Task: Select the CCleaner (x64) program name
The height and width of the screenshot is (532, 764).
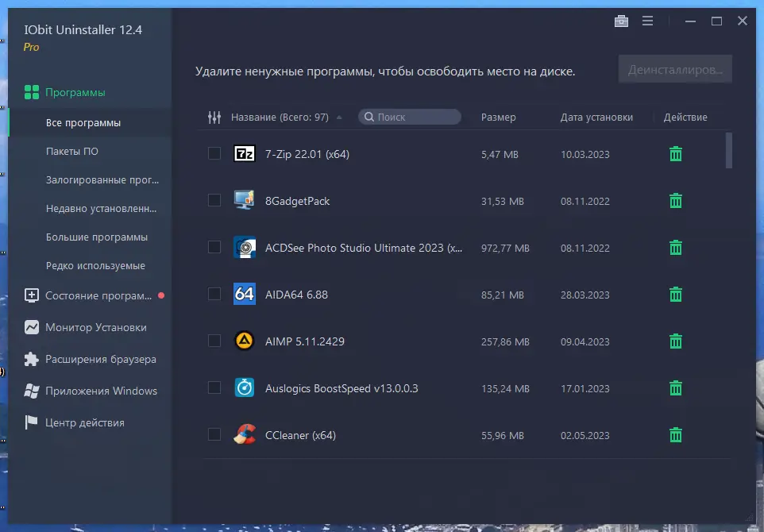Action: click(x=300, y=435)
